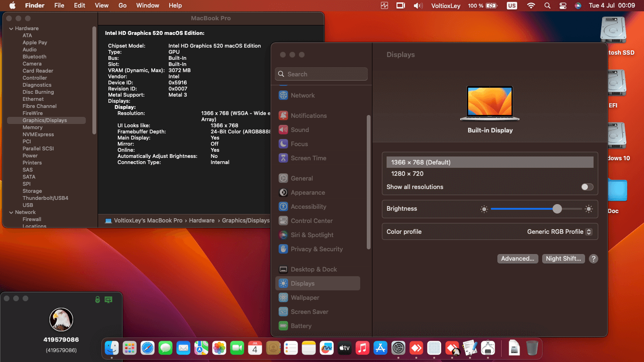This screenshot has width=644, height=362.
Task: Select Displays in settings sidebar
Action: pyautogui.click(x=317, y=283)
